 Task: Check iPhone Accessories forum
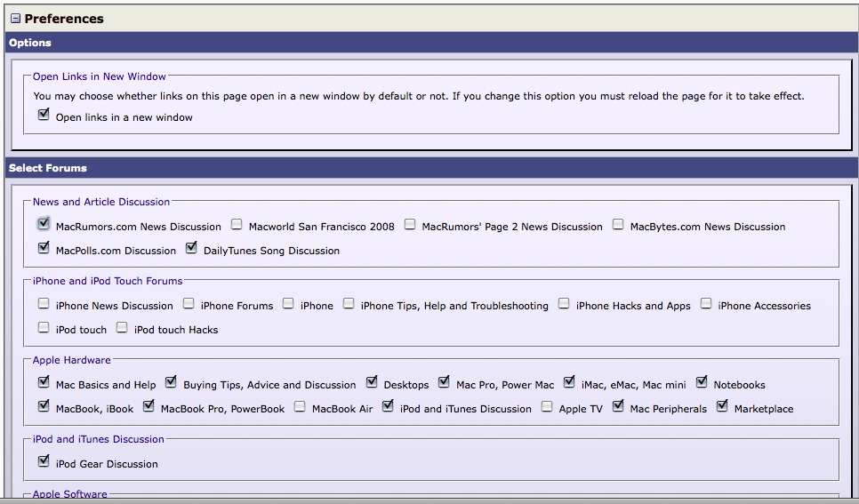[x=706, y=303]
